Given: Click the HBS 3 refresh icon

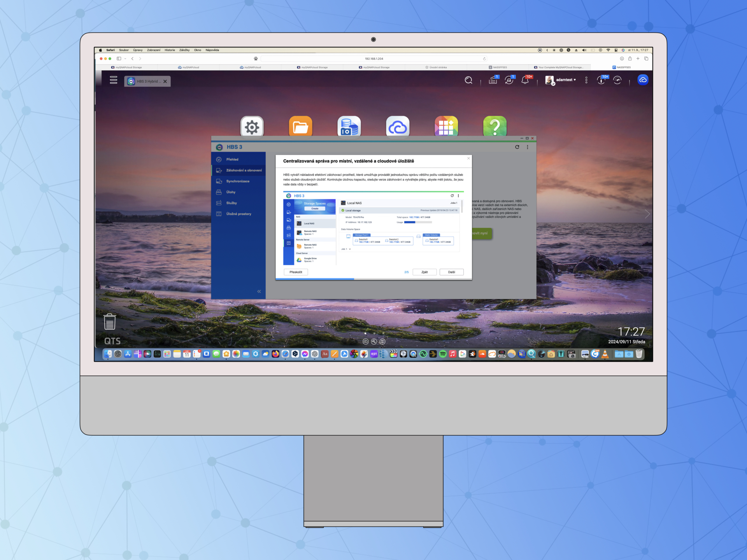Looking at the screenshot, I should [517, 147].
